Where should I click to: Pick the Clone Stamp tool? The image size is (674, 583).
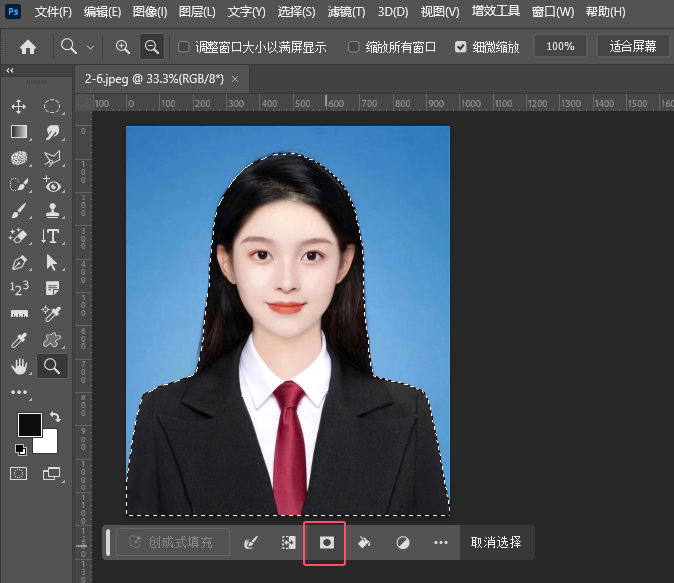[52, 211]
